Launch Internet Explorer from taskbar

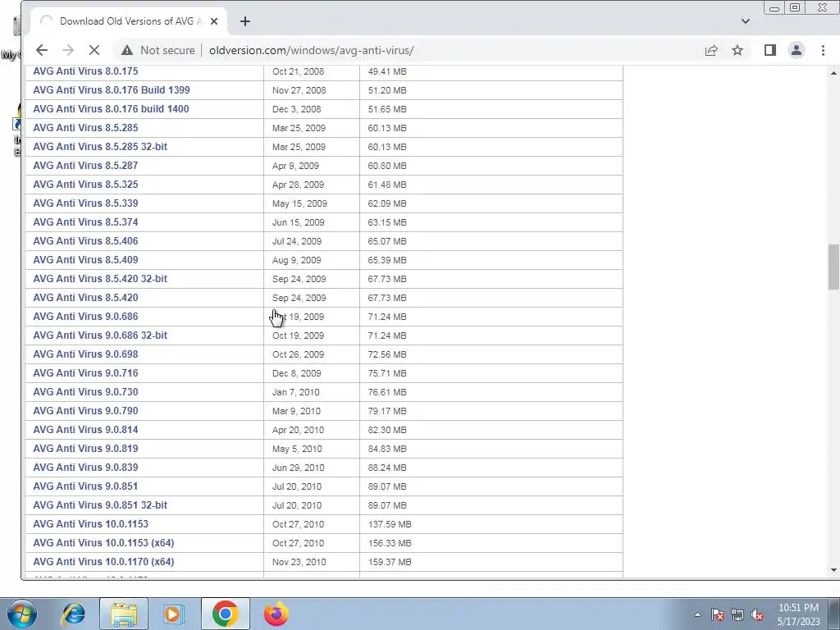pyautogui.click(x=73, y=614)
